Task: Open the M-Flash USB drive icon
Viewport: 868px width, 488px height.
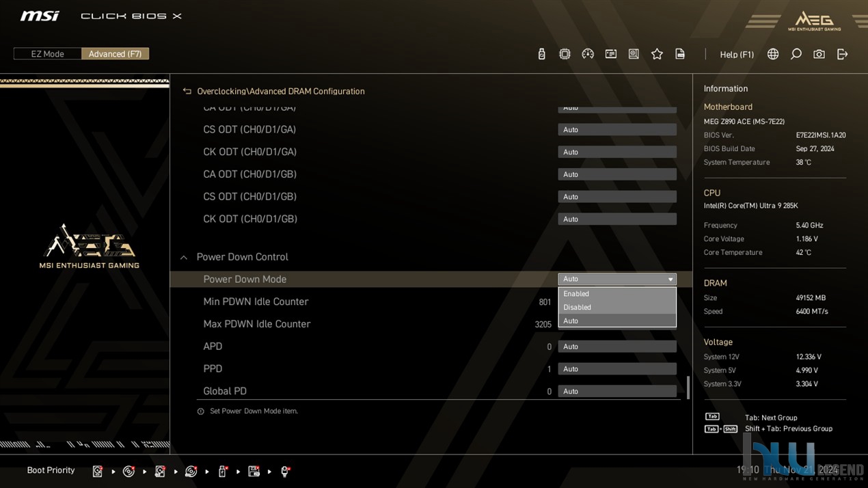Action: point(542,54)
